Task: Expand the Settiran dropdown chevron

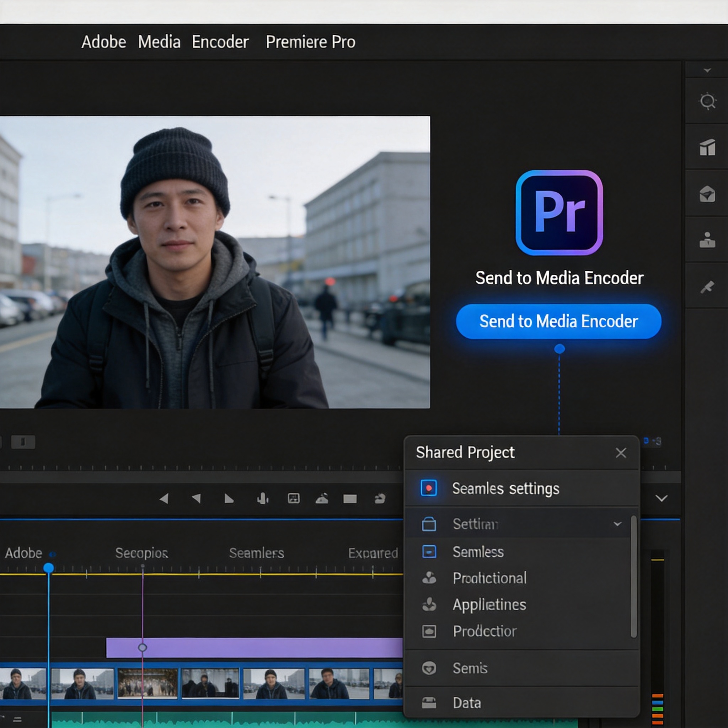Action: click(617, 524)
